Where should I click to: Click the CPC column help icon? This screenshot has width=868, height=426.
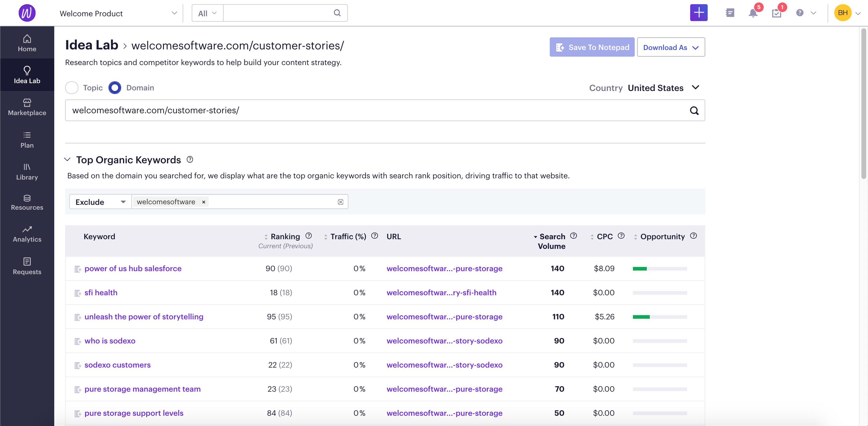coord(621,236)
